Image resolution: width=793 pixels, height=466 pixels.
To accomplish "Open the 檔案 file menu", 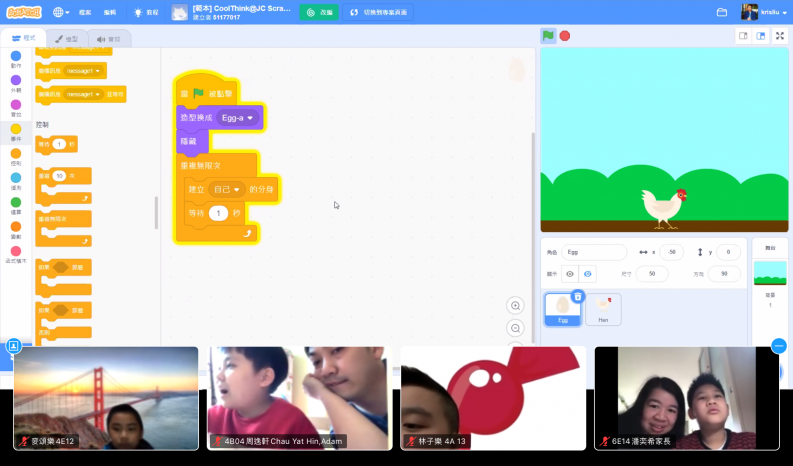I will 85,12.
